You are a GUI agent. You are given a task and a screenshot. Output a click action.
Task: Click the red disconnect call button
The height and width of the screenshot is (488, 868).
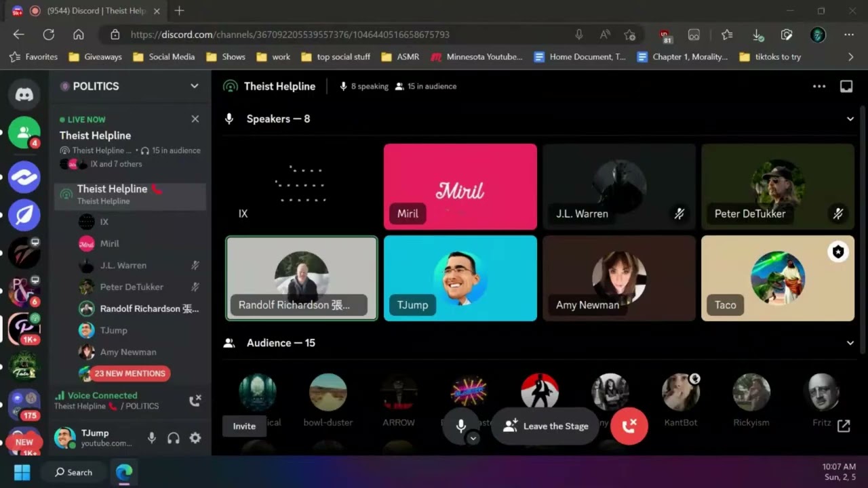pos(629,426)
